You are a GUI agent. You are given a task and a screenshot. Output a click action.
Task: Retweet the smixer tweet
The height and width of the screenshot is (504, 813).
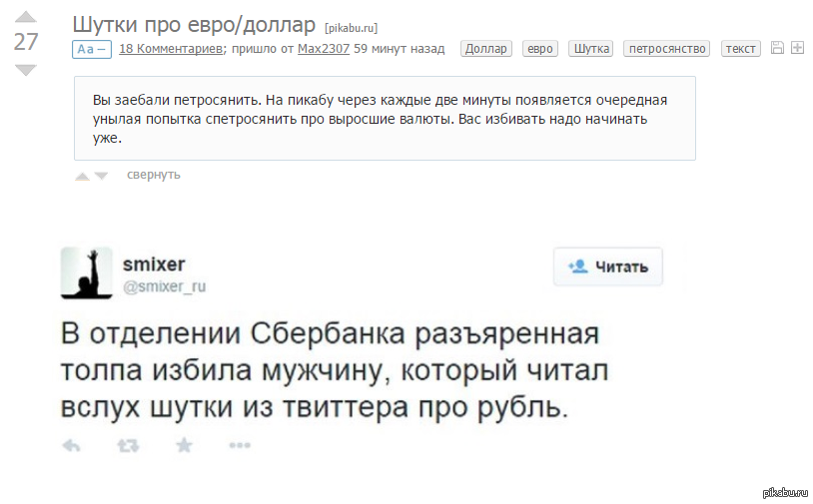point(128,446)
